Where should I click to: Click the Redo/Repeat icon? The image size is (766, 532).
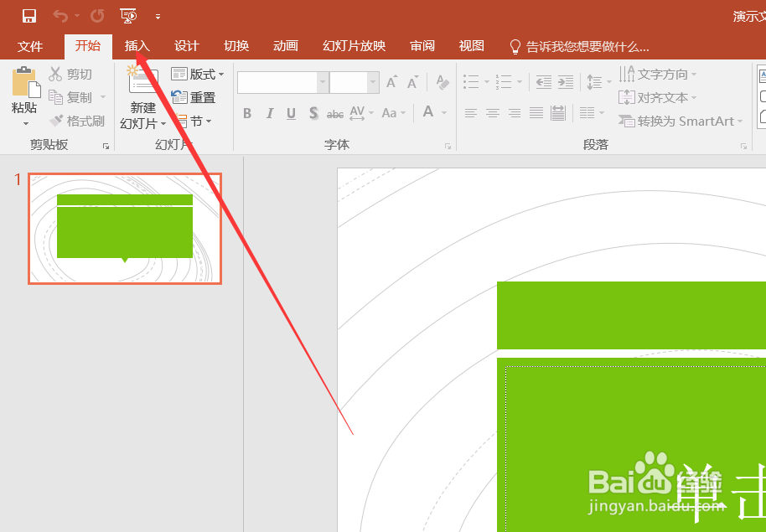(x=97, y=16)
